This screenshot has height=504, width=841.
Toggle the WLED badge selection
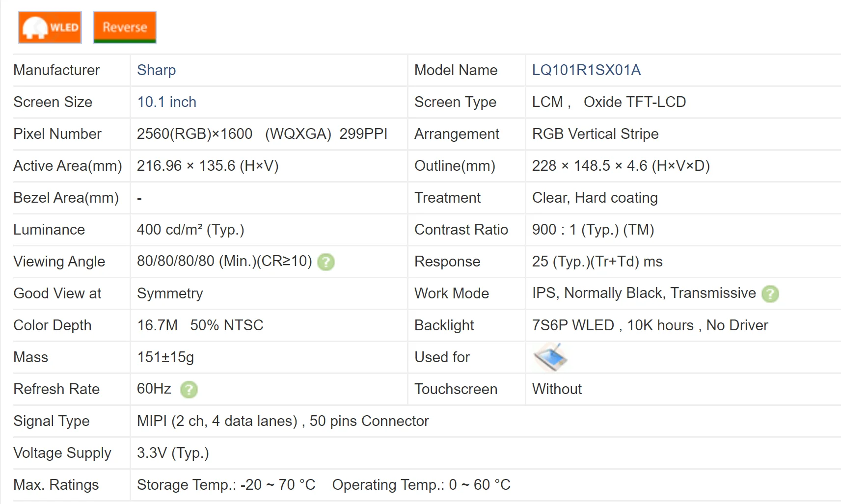coord(49,27)
